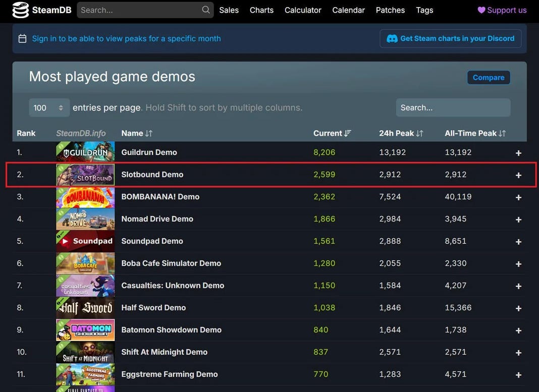
Task: Open BOMBANANA! game thumbnail
Action: pos(85,197)
